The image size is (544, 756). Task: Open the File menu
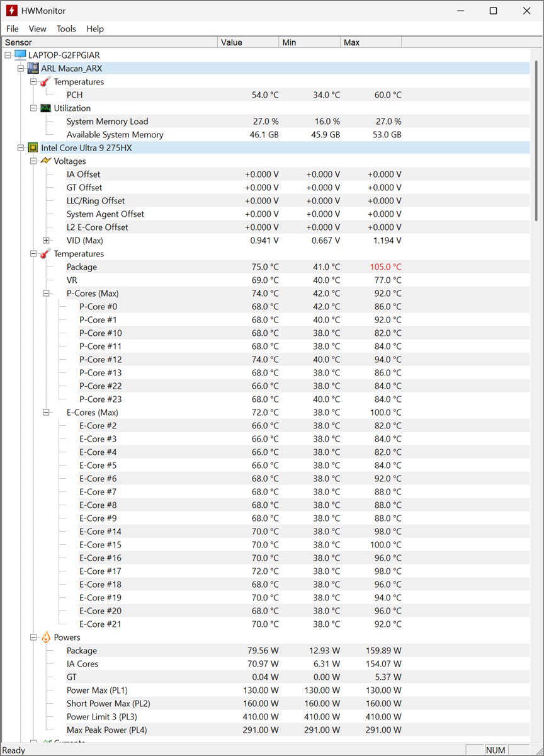[12, 29]
